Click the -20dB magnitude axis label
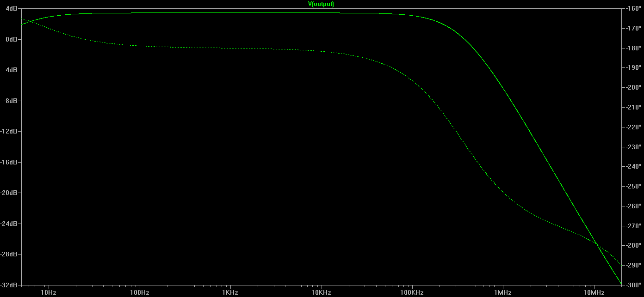This screenshot has height=297, width=644. [9, 193]
